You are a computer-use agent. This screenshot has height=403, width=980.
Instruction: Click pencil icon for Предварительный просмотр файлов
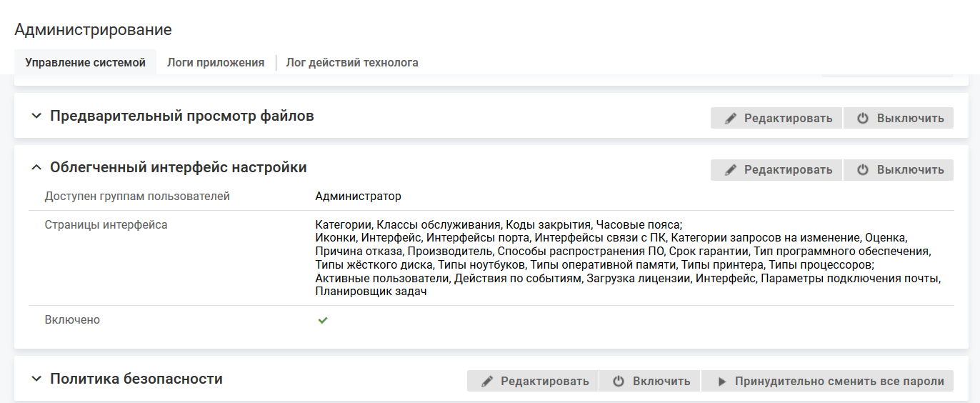[x=730, y=119]
